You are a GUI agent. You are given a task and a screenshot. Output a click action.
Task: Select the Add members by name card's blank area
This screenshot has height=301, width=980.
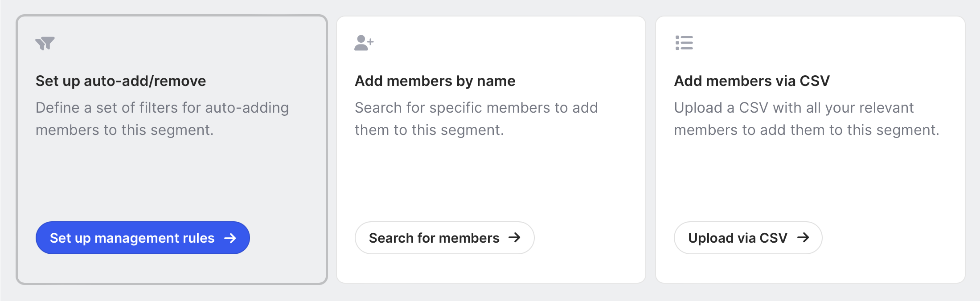point(490,178)
